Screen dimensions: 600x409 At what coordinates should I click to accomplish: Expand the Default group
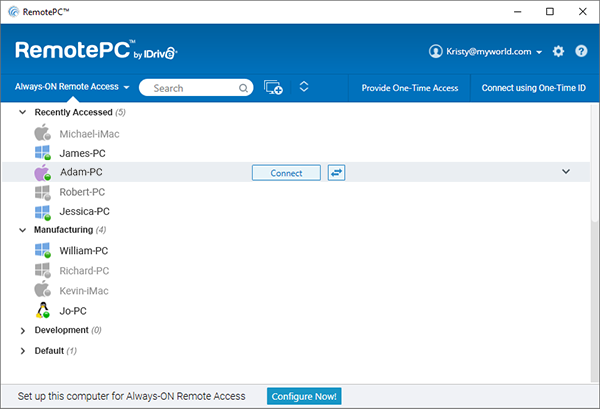(x=23, y=351)
